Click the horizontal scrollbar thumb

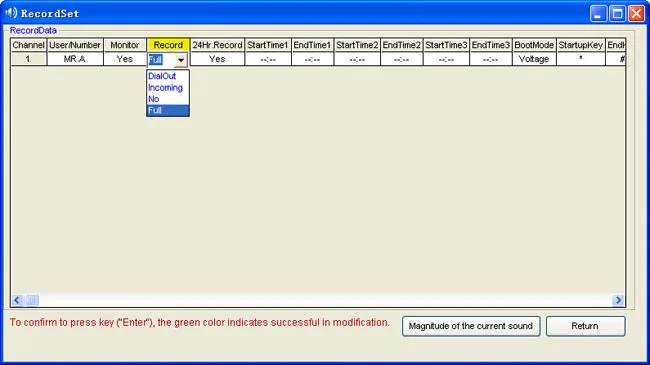32,300
